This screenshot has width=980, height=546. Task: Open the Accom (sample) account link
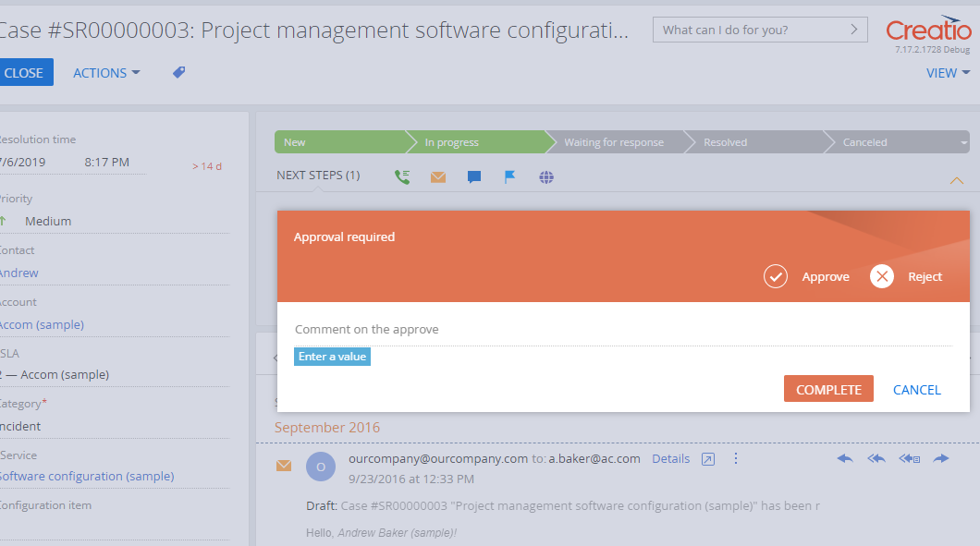[42, 325]
